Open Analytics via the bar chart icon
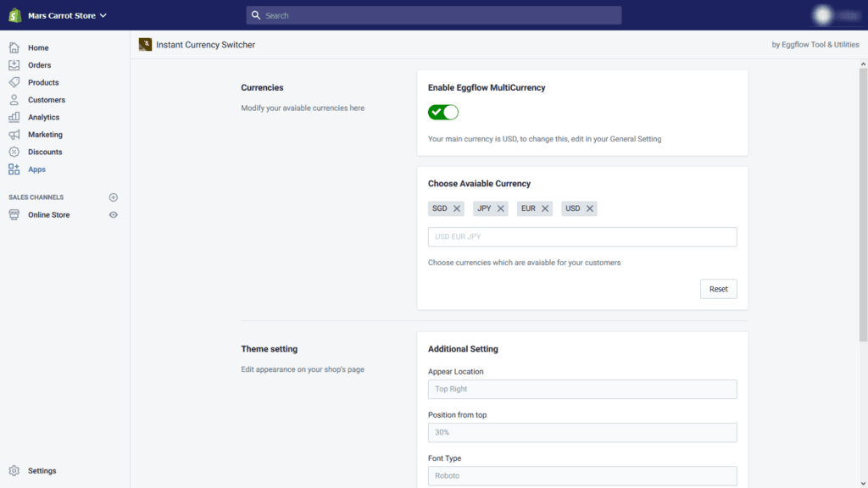 [14, 117]
